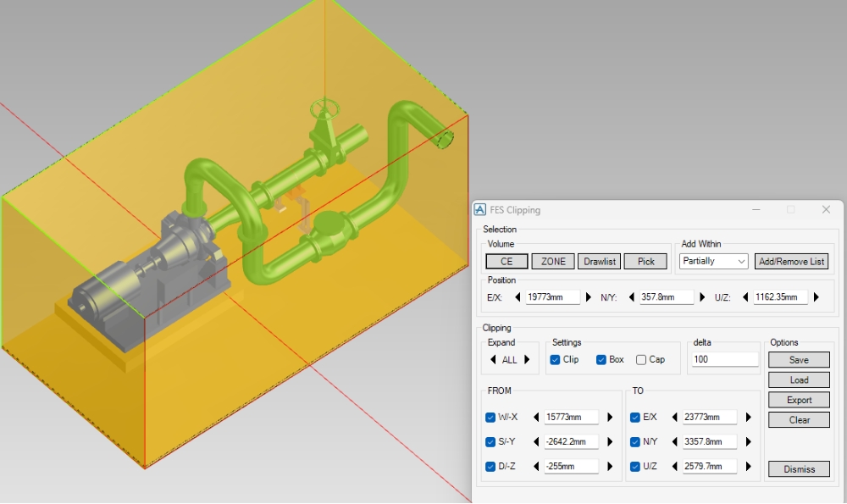Click the right arrow beside N/Y position
This screenshot has height=504, width=847.
[x=702, y=297]
